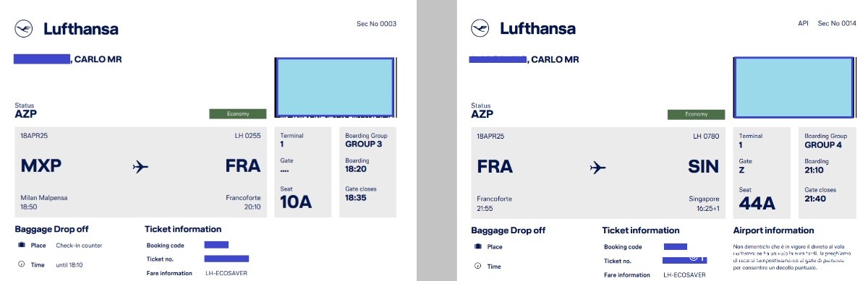Click the airplane icon between MXP and FRA

pyautogui.click(x=140, y=167)
